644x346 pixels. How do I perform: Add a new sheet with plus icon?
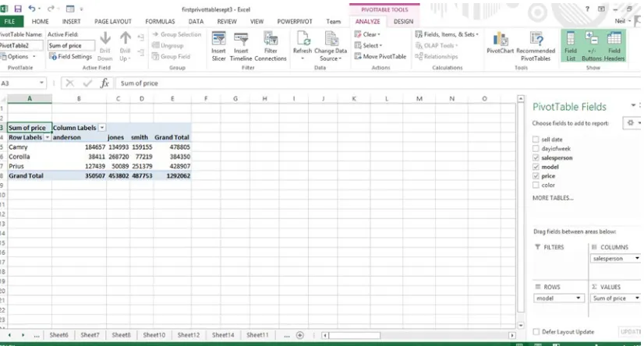coord(300,335)
